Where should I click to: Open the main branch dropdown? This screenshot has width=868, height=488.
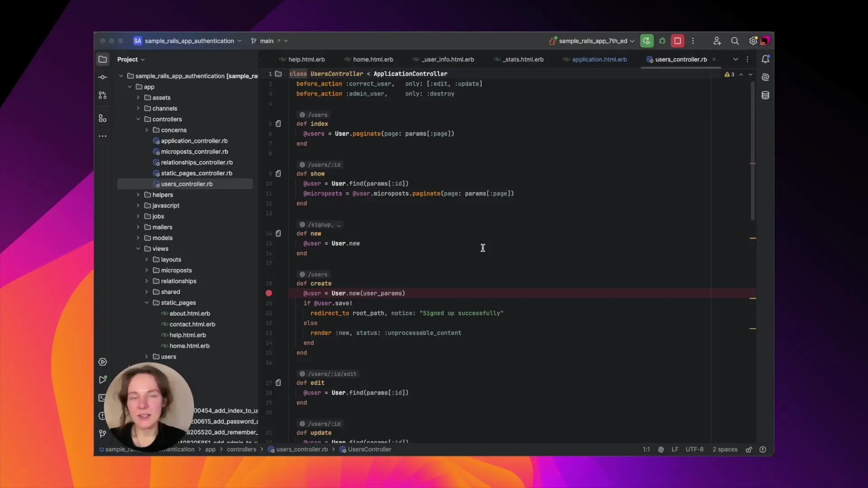pyautogui.click(x=269, y=41)
